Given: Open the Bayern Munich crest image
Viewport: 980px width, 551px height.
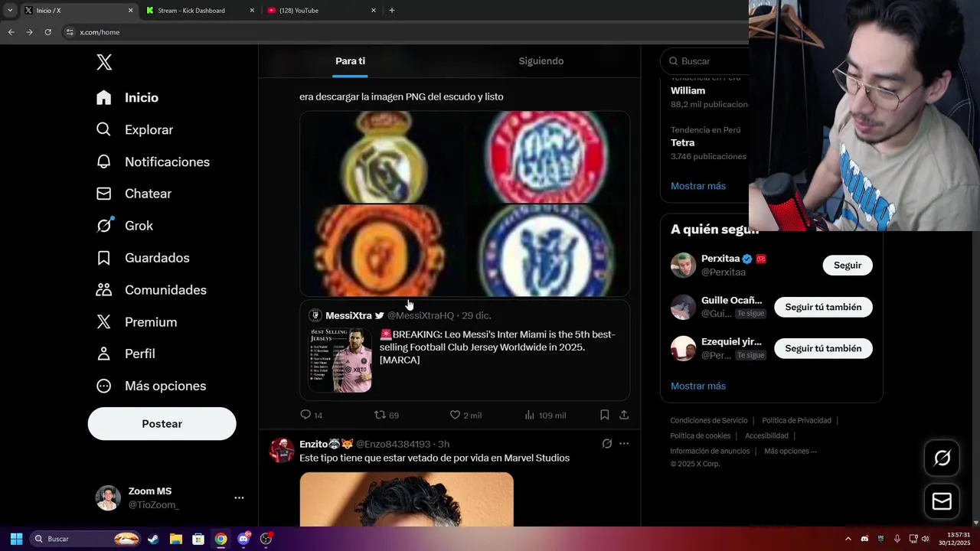Looking at the screenshot, I should tap(547, 157).
